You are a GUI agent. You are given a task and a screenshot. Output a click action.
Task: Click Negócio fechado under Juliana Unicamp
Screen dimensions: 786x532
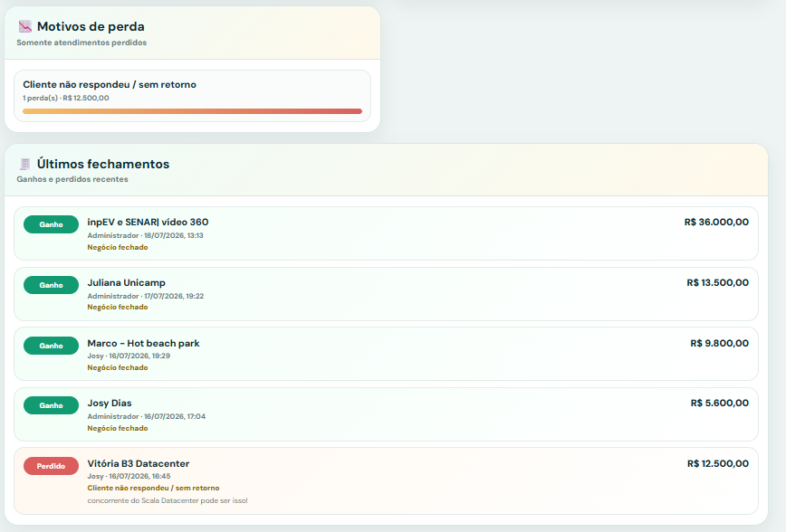(x=118, y=307)
